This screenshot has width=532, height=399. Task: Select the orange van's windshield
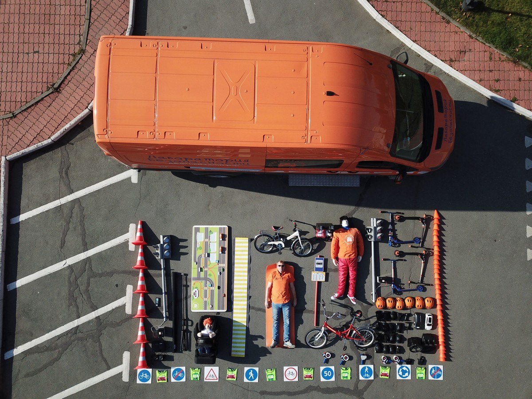(x=408, y=112)
